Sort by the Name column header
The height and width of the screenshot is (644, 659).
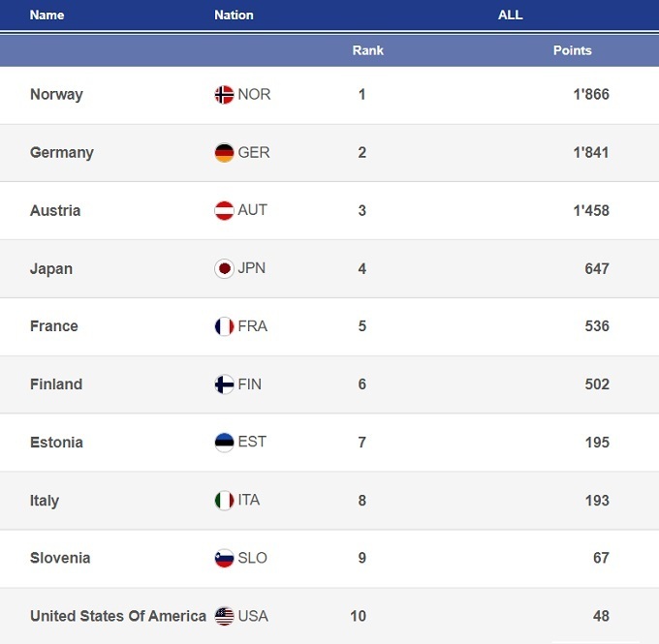[x=47, y=15]
